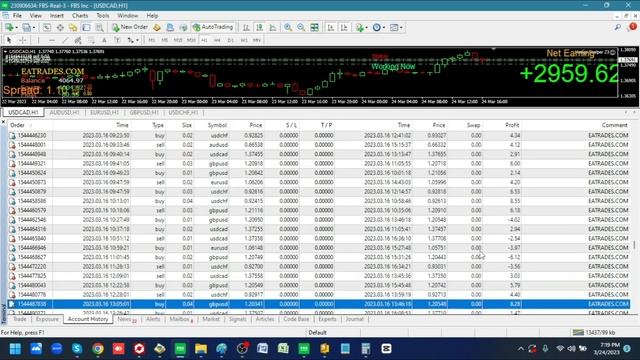
Task: Expand the Periods dropdown arrow
Action: click(x=384, y=27)
